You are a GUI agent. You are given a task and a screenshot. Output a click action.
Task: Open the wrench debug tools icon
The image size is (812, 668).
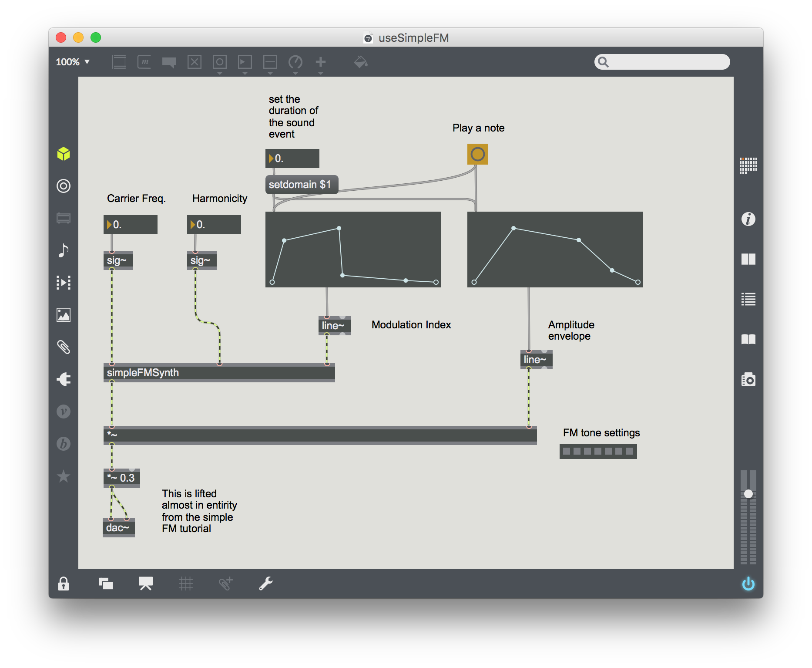pos(265,584)
